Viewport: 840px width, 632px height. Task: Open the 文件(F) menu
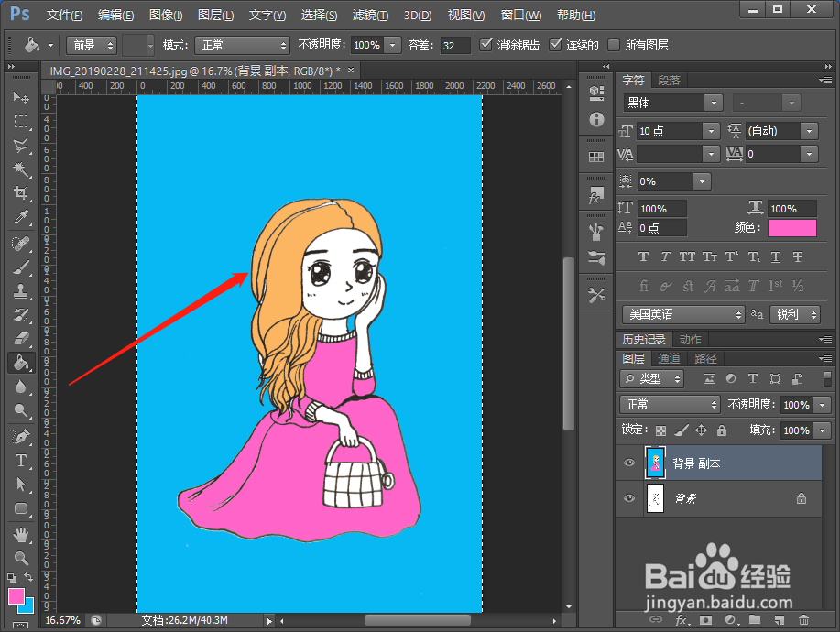(64, 15)
